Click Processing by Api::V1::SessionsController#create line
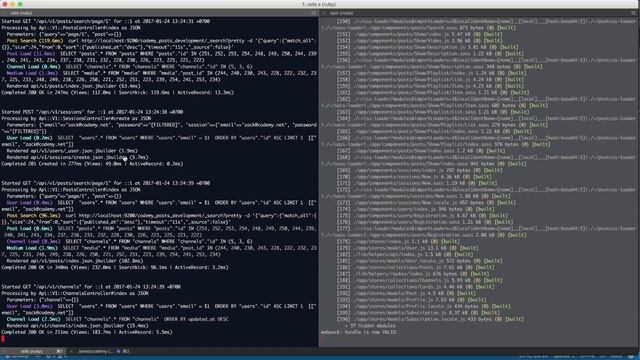The image size is (640, 360). click(x=76, y=118)
